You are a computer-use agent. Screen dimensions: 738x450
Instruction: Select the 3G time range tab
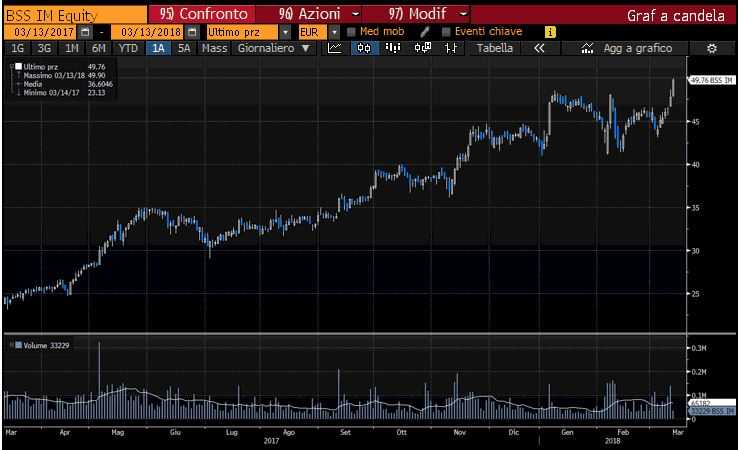point(44,48)
